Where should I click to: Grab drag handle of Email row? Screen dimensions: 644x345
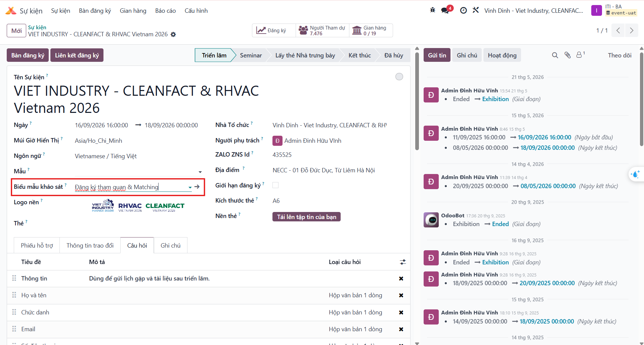14,329
